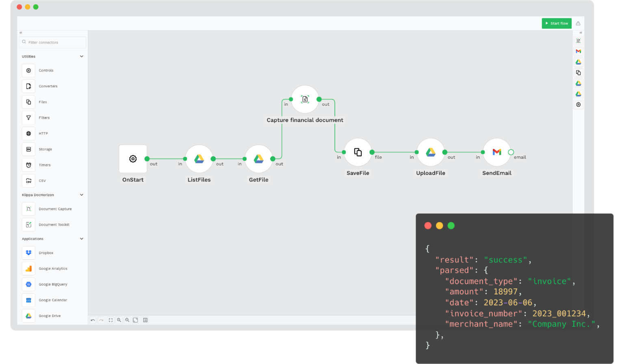Collapse the Applications section

(x=81, y=238)
